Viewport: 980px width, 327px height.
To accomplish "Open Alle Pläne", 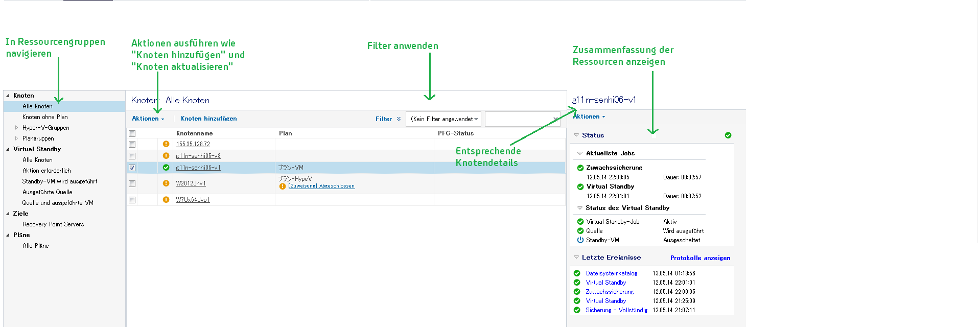I will pos(36,246).
